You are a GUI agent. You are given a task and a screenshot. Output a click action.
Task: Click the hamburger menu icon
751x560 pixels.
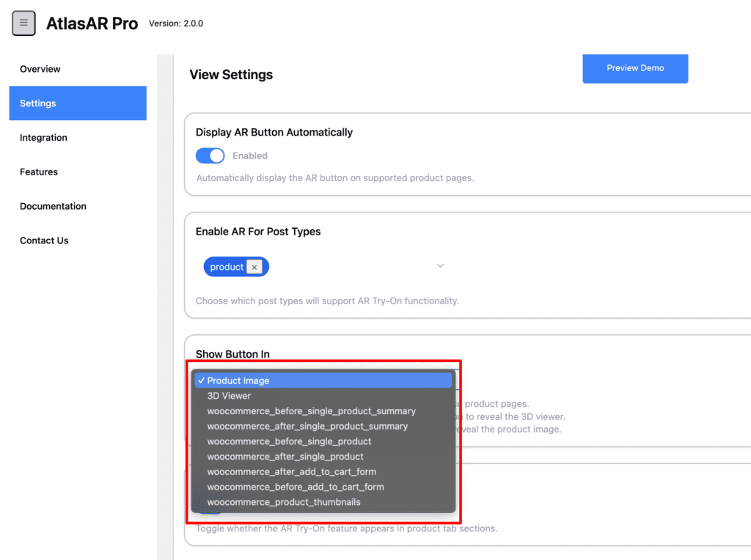tap(23, 23)
